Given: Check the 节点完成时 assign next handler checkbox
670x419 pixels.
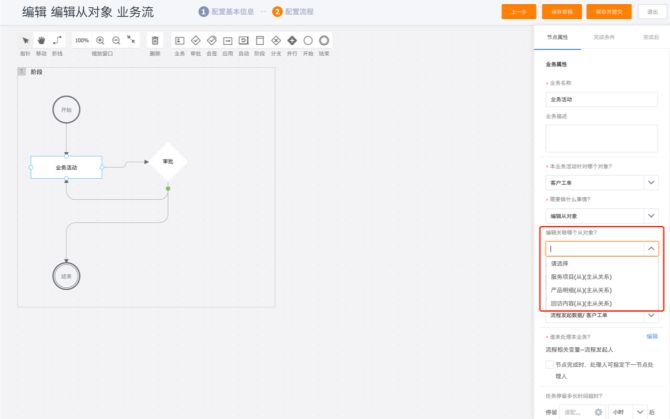Looking at the screenshot, I should point(549,365).
